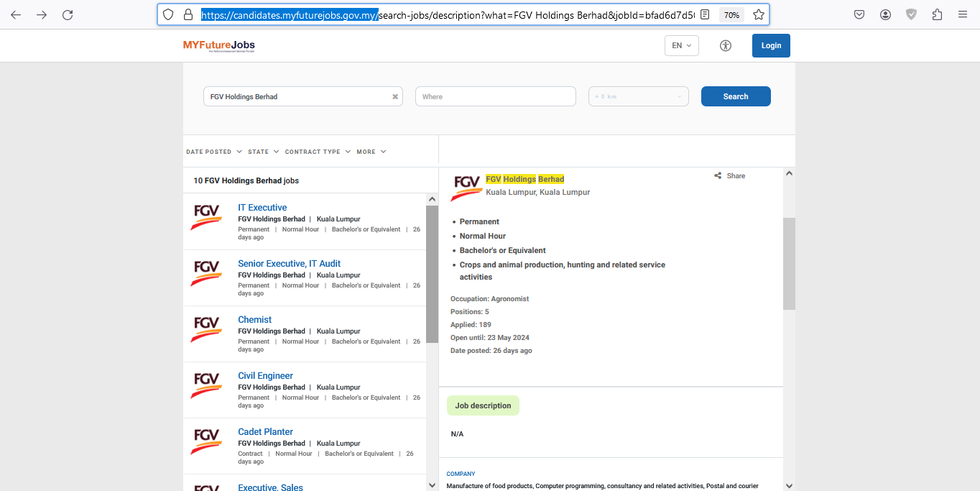This screenshot has height=491, width=980.
Task: Click the 70% zoom level indicator
Action: [x=731, y=14]
